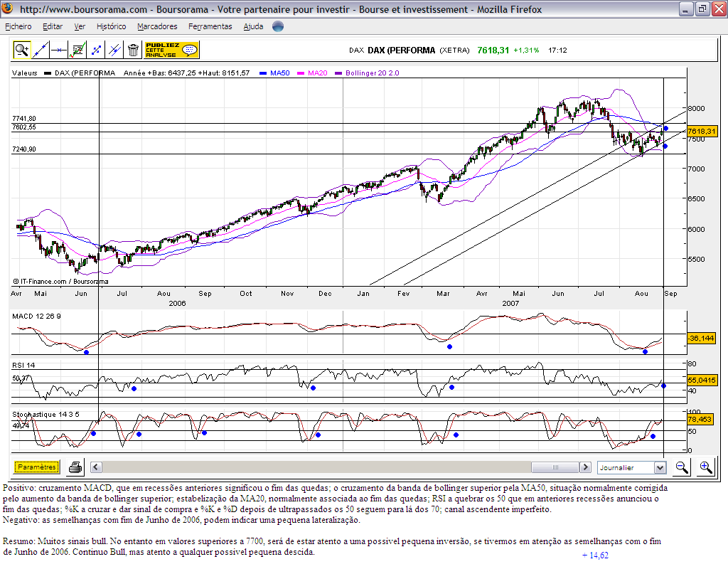Click the RSI value tag 55,0415
Viewport: 728px width, 569px height.
coord(702,380)
